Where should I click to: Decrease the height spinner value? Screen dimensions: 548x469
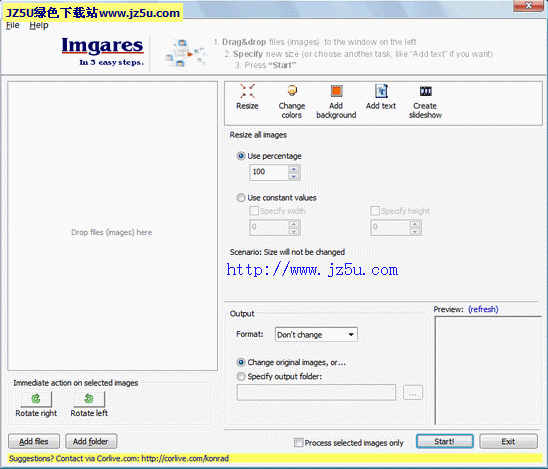click(415, 231)
